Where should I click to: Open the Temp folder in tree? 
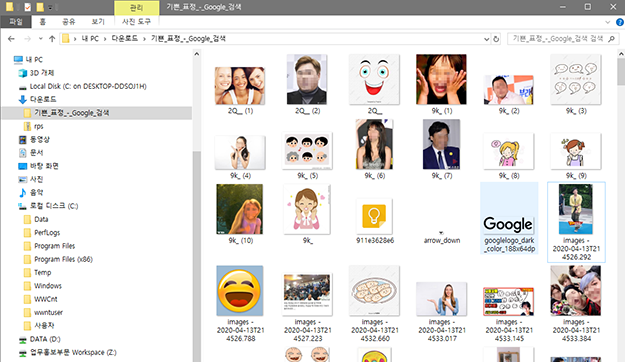pyautogui.click(x=42, y=273)
